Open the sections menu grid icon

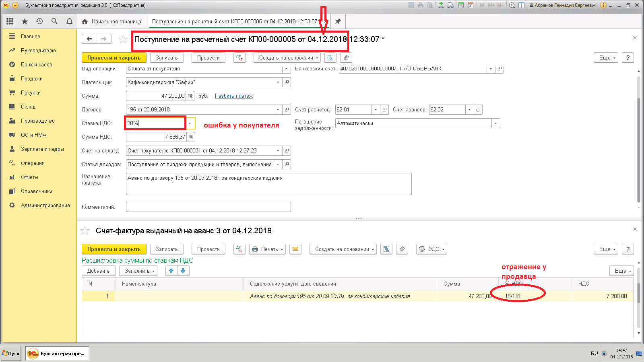point(10,21)
